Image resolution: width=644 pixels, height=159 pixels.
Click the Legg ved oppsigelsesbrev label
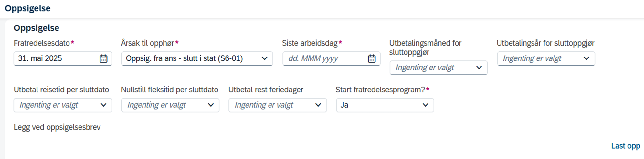click(x=57, y=127)
